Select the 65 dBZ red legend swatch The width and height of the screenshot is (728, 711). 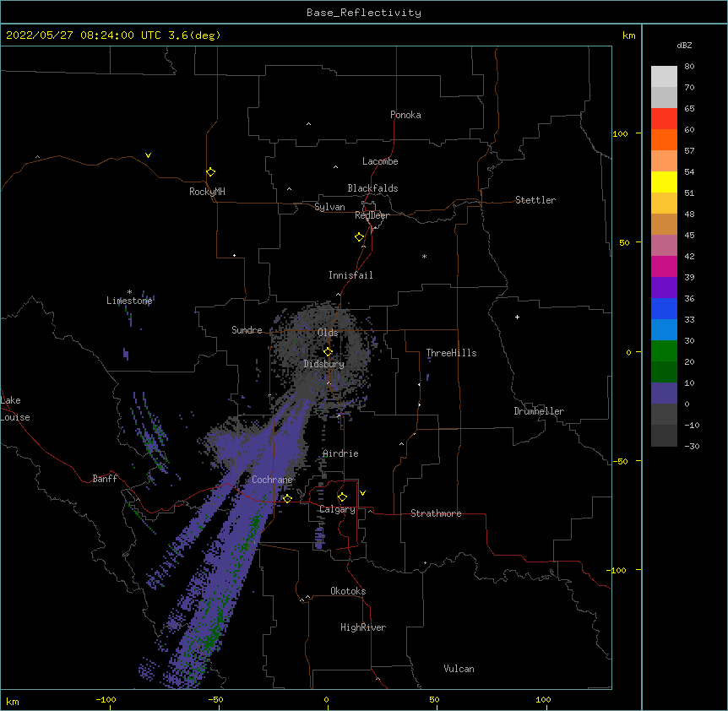pyautogui.click(x=664, y=119)
